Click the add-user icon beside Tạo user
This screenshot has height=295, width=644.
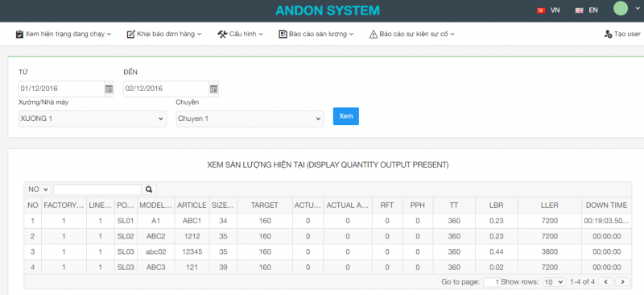click(608, 34)
